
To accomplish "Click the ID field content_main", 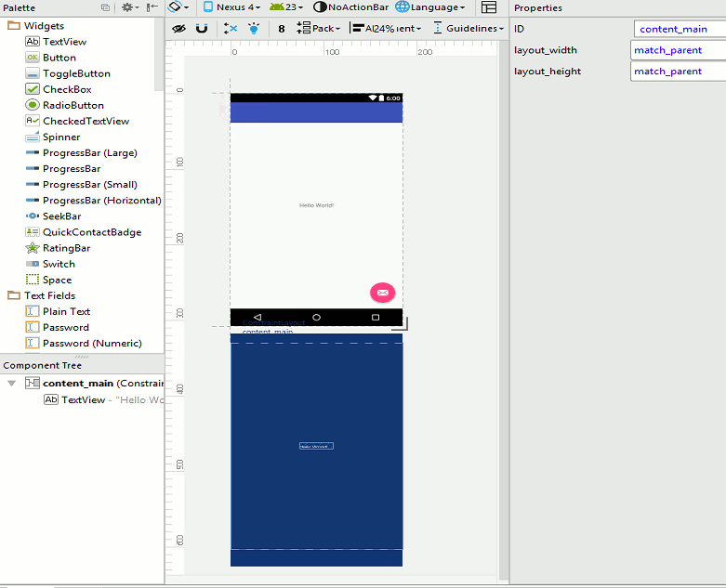I will tap(680, 29).
